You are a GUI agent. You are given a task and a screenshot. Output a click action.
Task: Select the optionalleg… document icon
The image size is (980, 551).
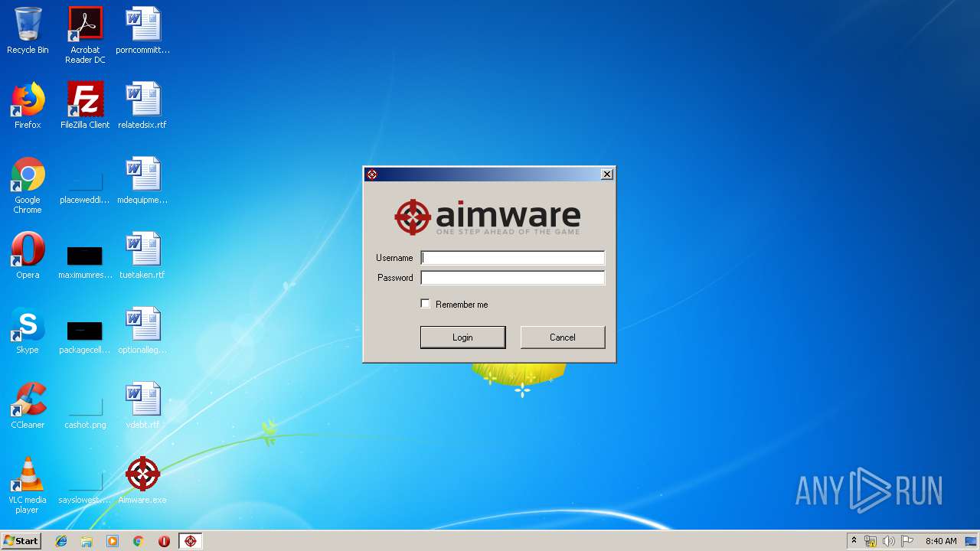[x=142, y=331]
